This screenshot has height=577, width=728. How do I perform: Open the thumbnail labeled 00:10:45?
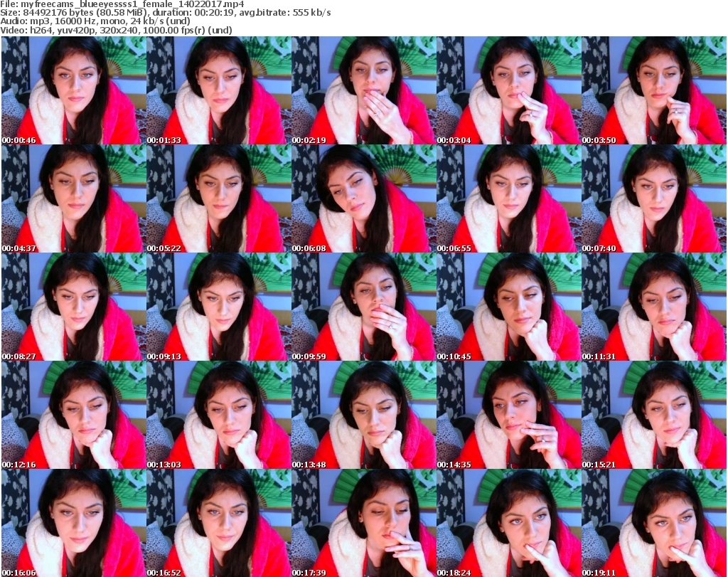pos(509,307)
